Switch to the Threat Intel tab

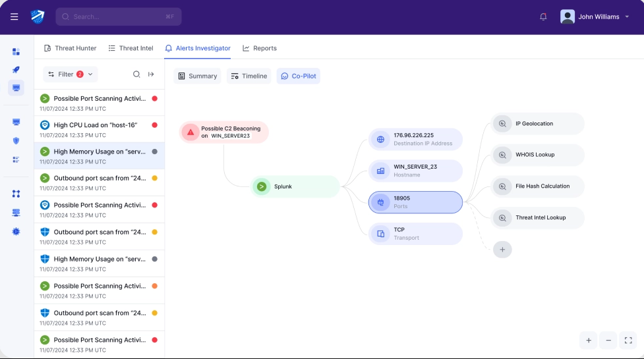click(x=131, y=48)
